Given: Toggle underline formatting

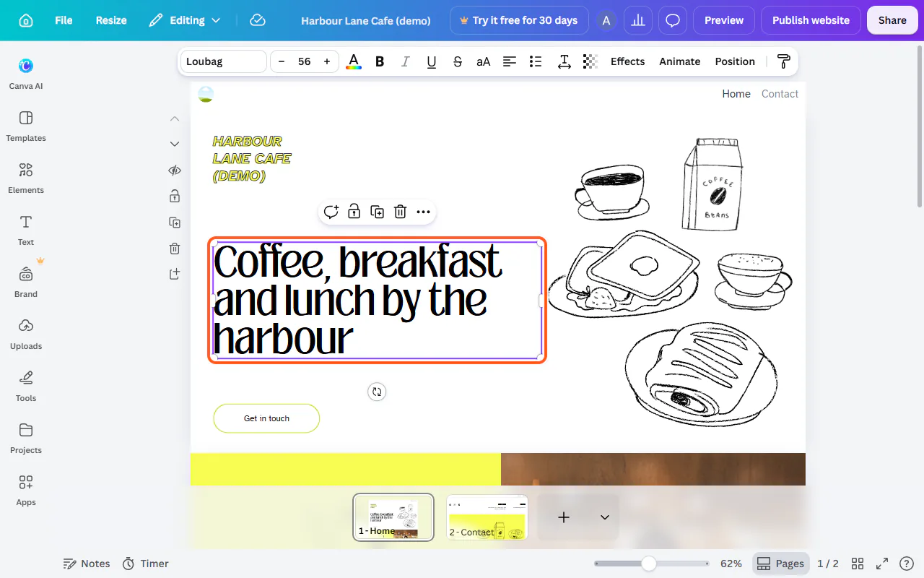Looking at the screenshot, I should click(432, 61).
